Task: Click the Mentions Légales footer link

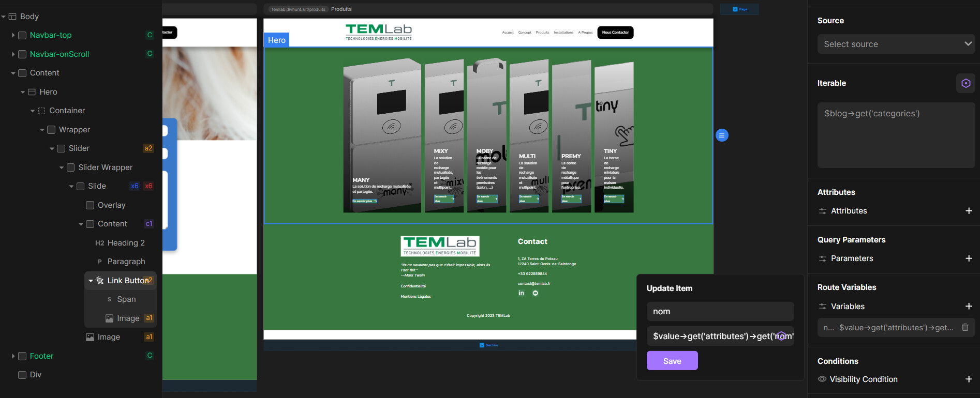Action: (415, 297)
